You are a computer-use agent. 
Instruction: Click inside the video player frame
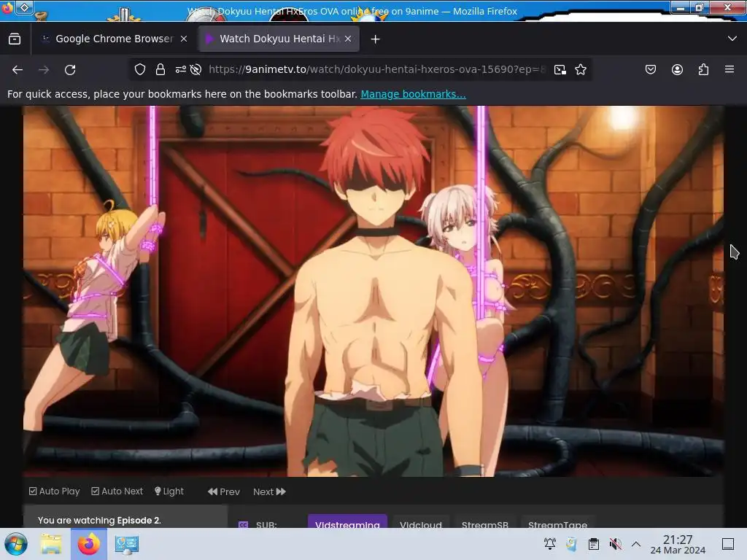373,291
